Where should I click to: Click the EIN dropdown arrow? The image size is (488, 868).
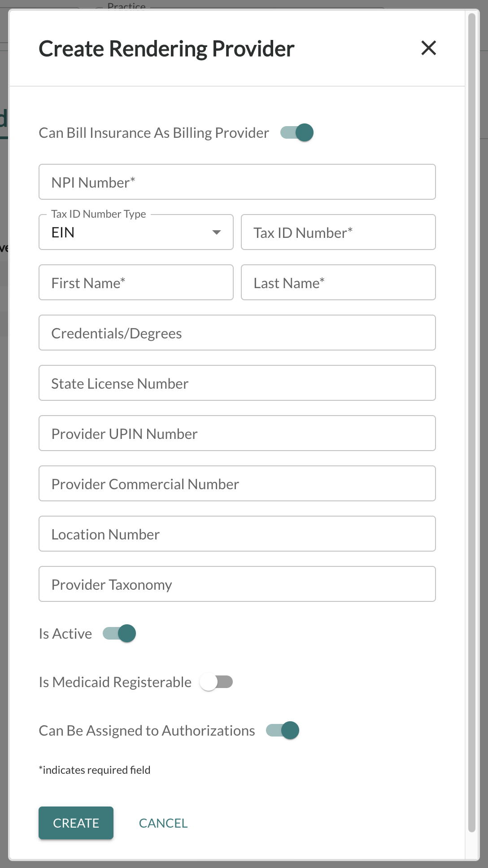coord(217,232)
